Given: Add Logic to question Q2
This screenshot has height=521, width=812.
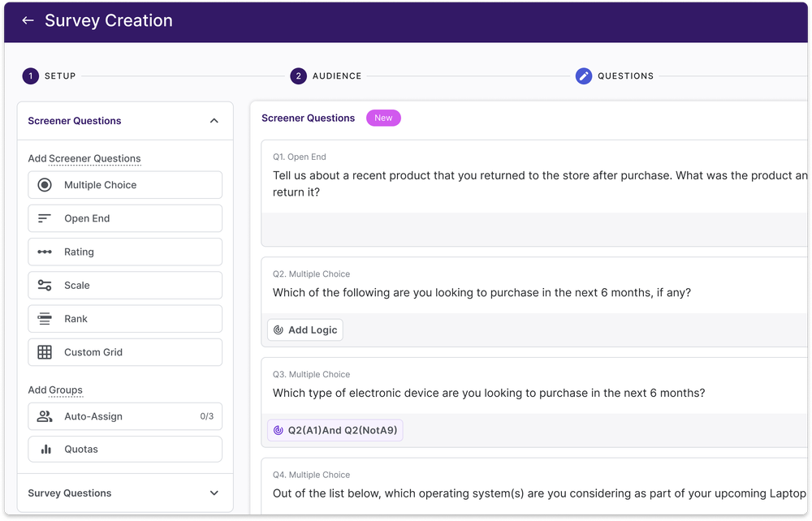Looking at the screenshot, I should pyautogui.click(x=305, y=330).
